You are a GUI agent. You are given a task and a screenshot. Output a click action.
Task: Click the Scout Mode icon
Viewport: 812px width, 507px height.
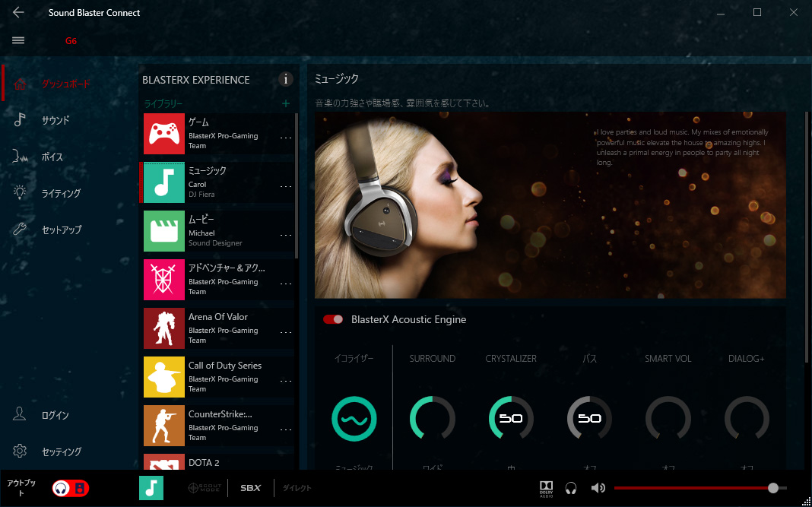[x=204, y=488]
